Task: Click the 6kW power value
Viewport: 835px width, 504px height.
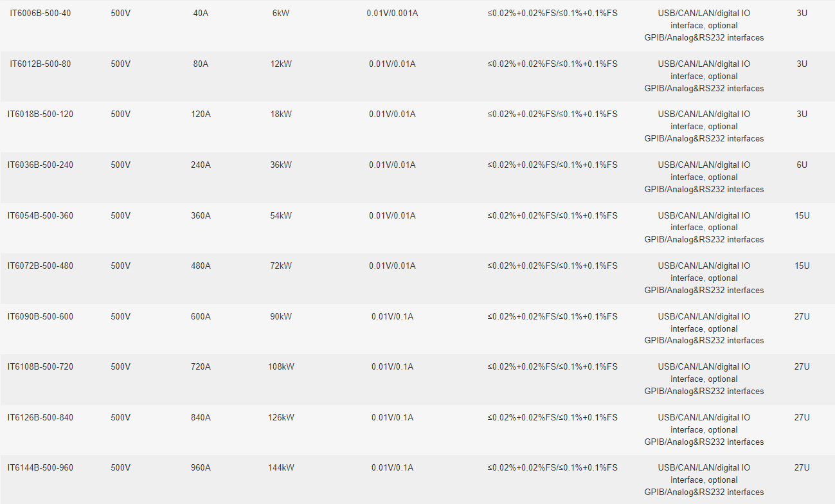Action: [281, 14]
